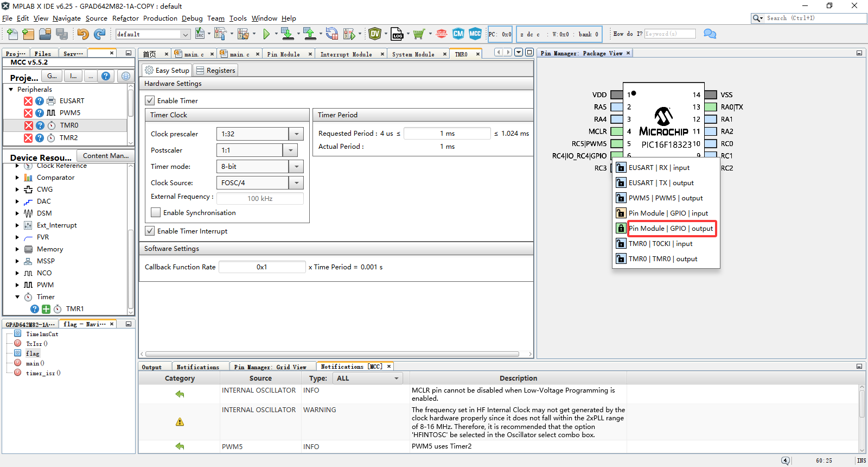The image size is (868, 467).
Task: Click the Redo arrow icon
Action: coord(99,34)
